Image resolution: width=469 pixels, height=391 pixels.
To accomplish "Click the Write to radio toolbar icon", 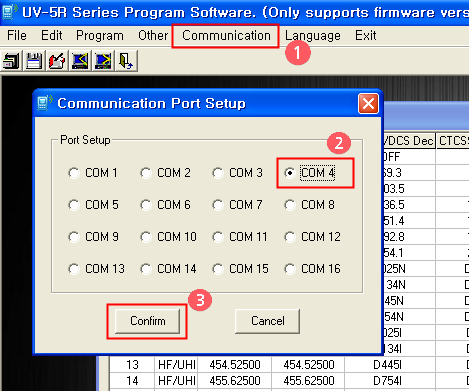I will pyautogui.click(x=103, y=61).
